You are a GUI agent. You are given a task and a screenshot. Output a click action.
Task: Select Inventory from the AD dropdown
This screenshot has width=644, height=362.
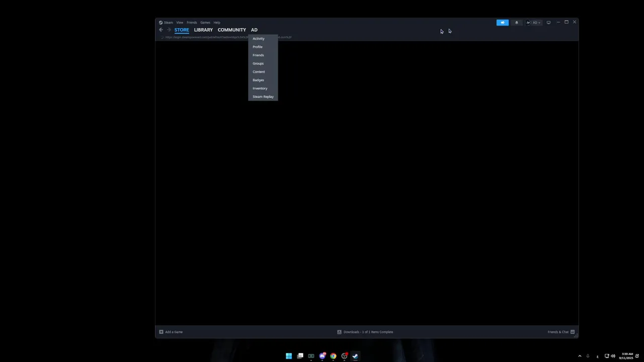click(263, 88)
